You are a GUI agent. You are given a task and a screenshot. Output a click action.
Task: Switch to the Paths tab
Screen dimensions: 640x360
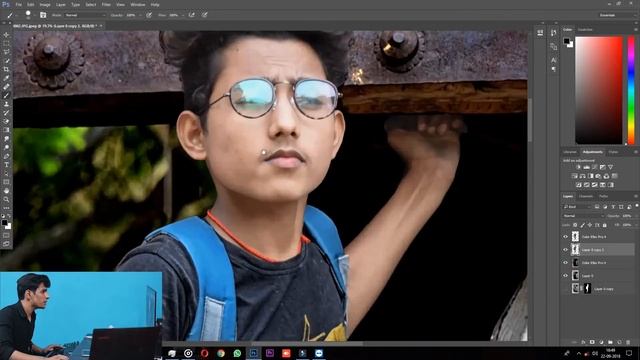pos(604,196)
